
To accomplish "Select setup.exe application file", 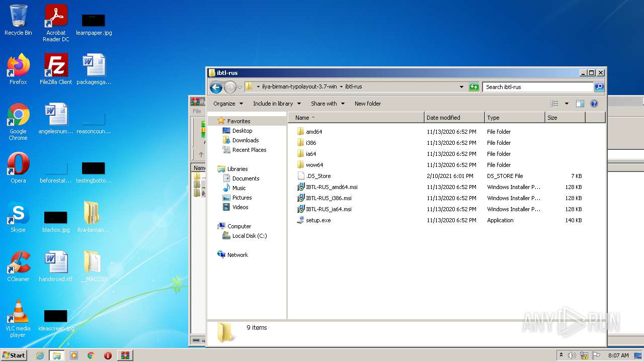I will (x=318, y=220).
